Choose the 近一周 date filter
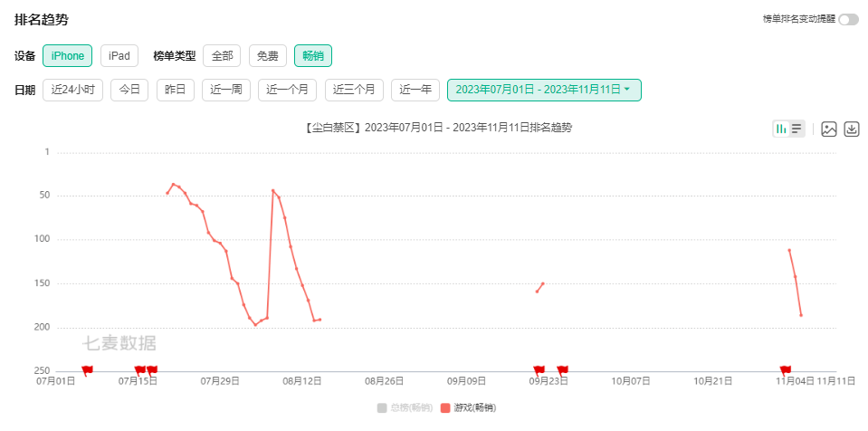Viewport: 868px width, 431px height. click(x=226, y=90)
